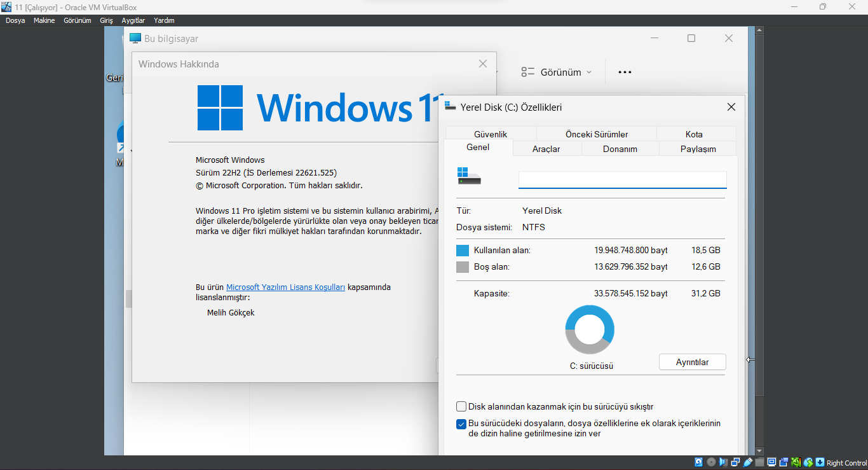Image resolution: width=868 pixels, height=470 pixels.
Task: Switch to the Paylaşım tab
Action: click(x=698, y=149)
